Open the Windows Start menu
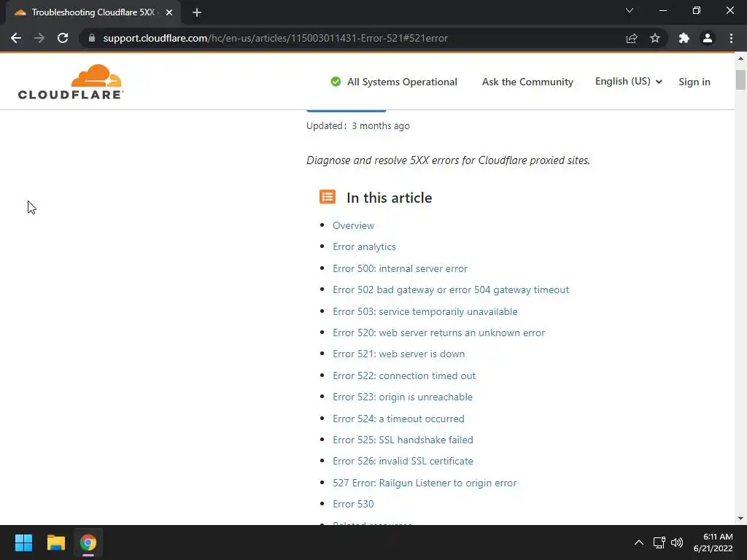Viewport: 747px width, 560px height. [23, 542]
